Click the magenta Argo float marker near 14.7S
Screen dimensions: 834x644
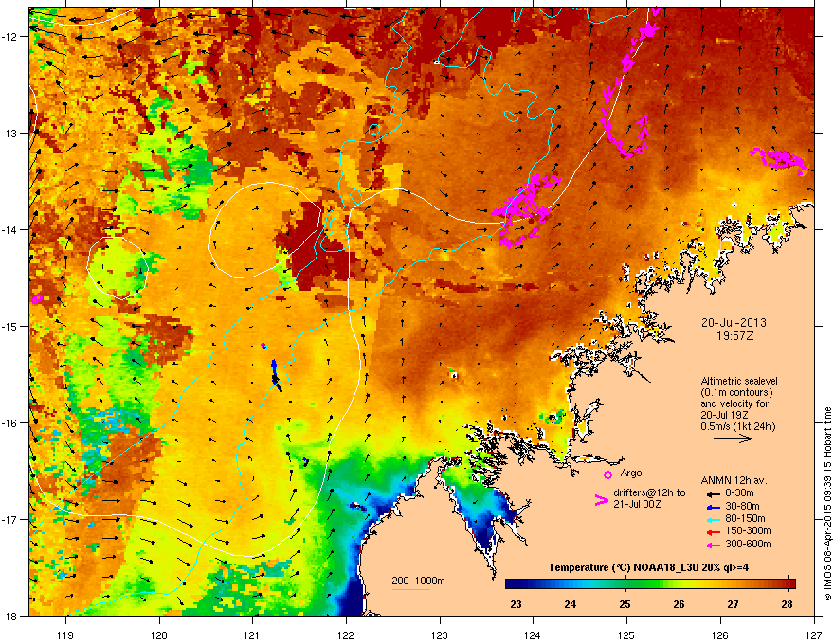37,298
